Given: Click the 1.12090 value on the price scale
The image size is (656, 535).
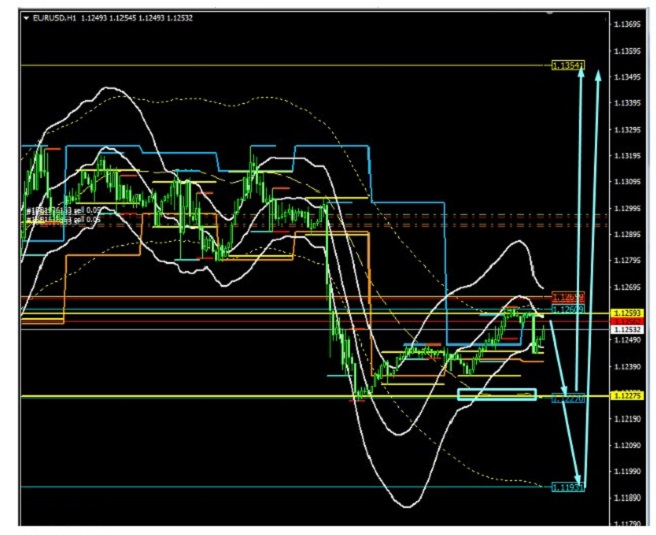Looking at the screenshot, I should (627, 445).
